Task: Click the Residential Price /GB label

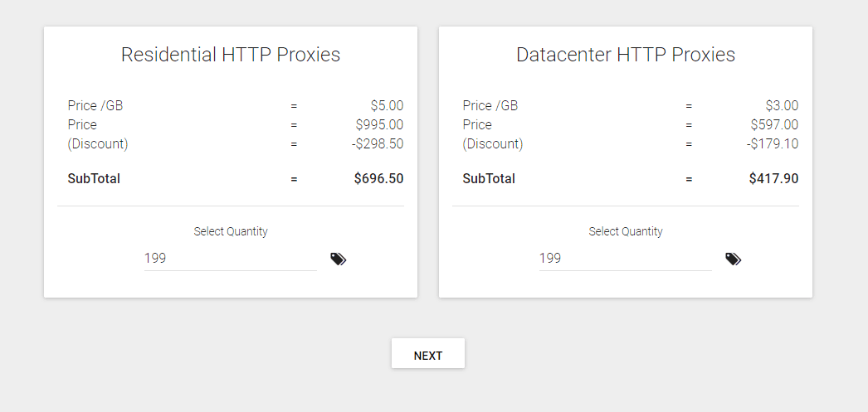Action: [95, 105]
